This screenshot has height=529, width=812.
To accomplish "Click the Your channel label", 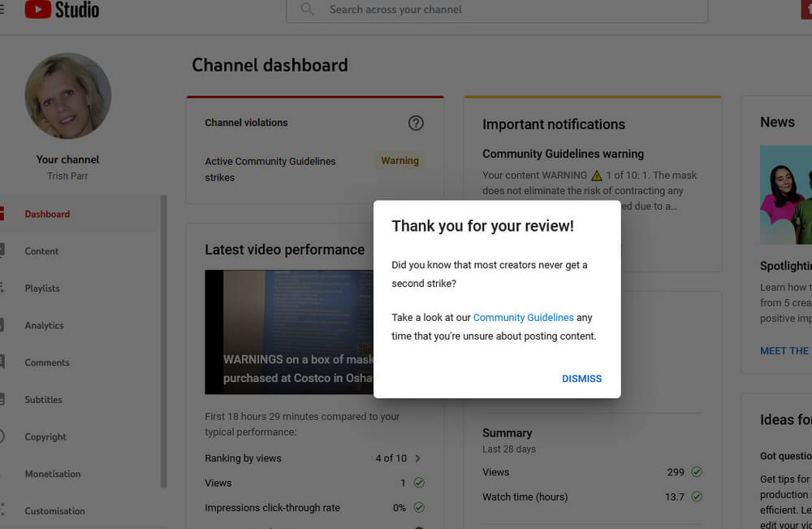I will [68, 159].
